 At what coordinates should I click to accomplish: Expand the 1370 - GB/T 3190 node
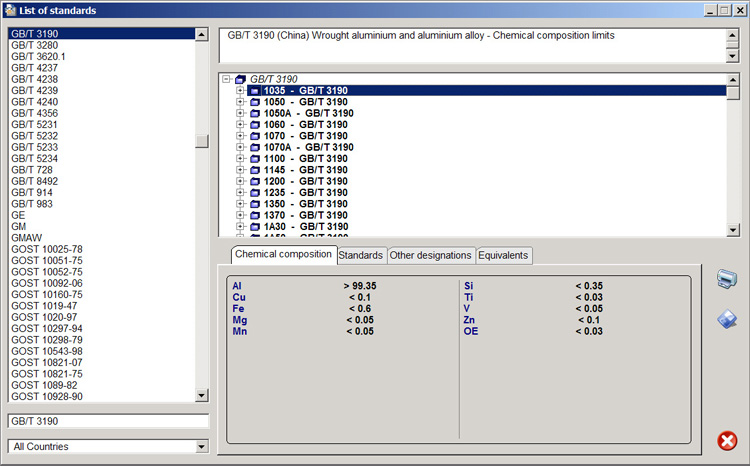(x=240, y=215)
